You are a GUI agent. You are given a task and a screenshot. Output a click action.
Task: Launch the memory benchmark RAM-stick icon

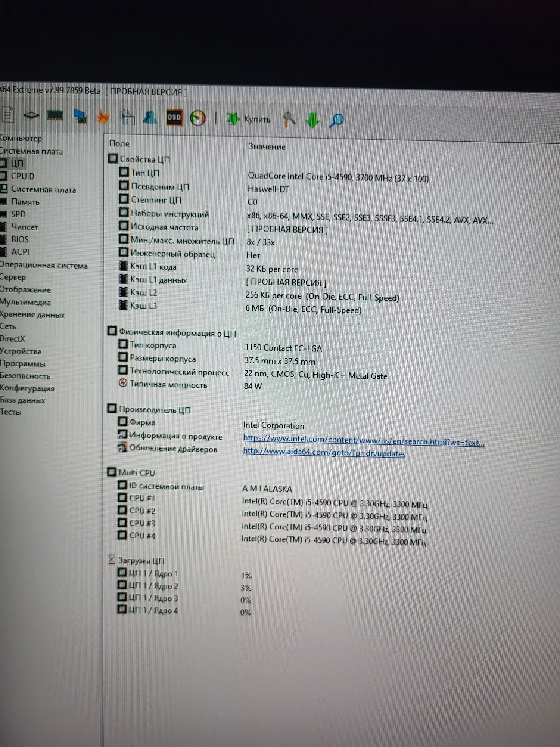(55, 115)
